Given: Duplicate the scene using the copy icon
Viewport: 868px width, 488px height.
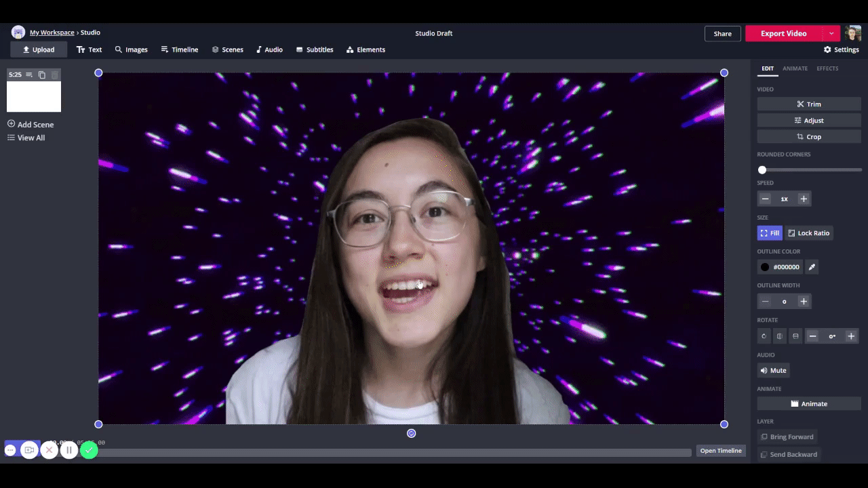Looking at the screenshot, I should (x=42, y=75).
